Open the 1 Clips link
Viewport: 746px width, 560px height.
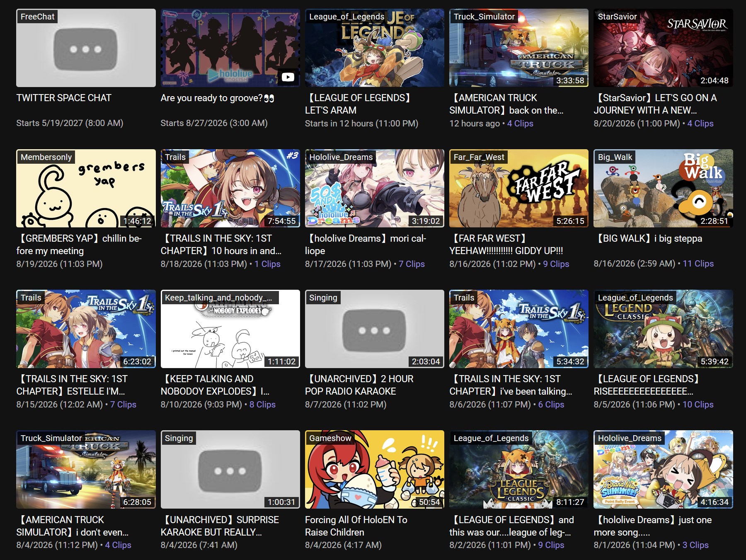click(267, 264)
